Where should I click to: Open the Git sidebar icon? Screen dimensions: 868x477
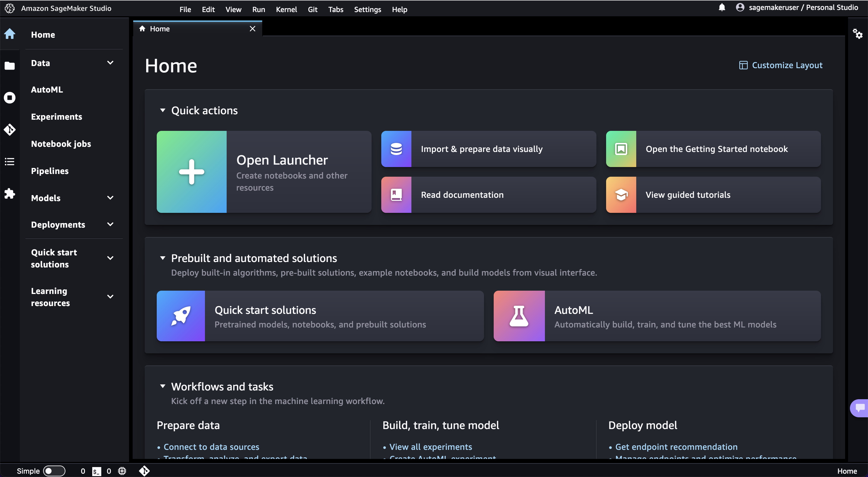pyautogui.click(x=10, y=129)
